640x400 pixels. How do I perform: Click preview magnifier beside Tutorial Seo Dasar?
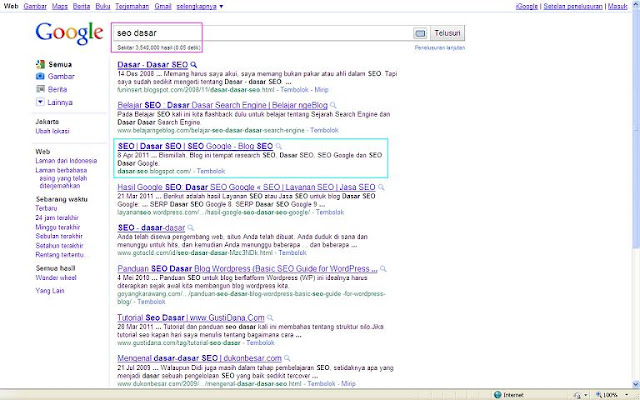270,318
